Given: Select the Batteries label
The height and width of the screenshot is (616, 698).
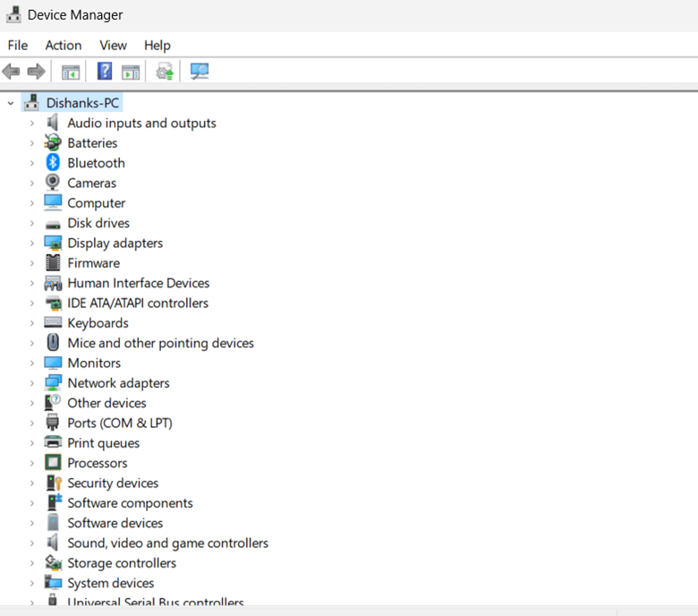Looking at the screenshot, I should 92,143.
